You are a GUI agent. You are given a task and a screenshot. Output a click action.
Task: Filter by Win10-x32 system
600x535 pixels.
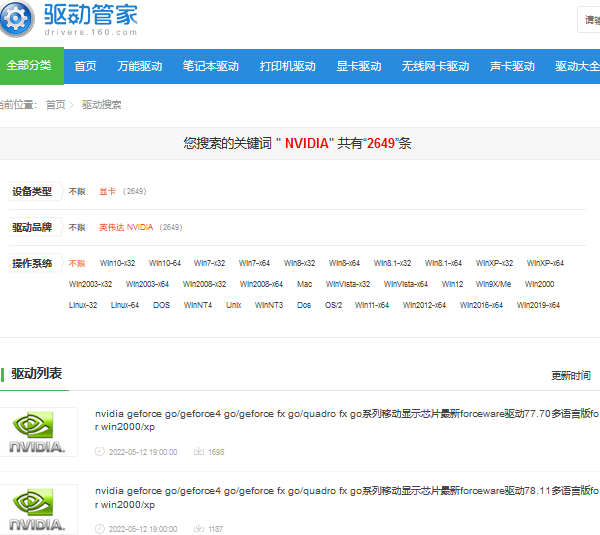click(x=117, y=263)
